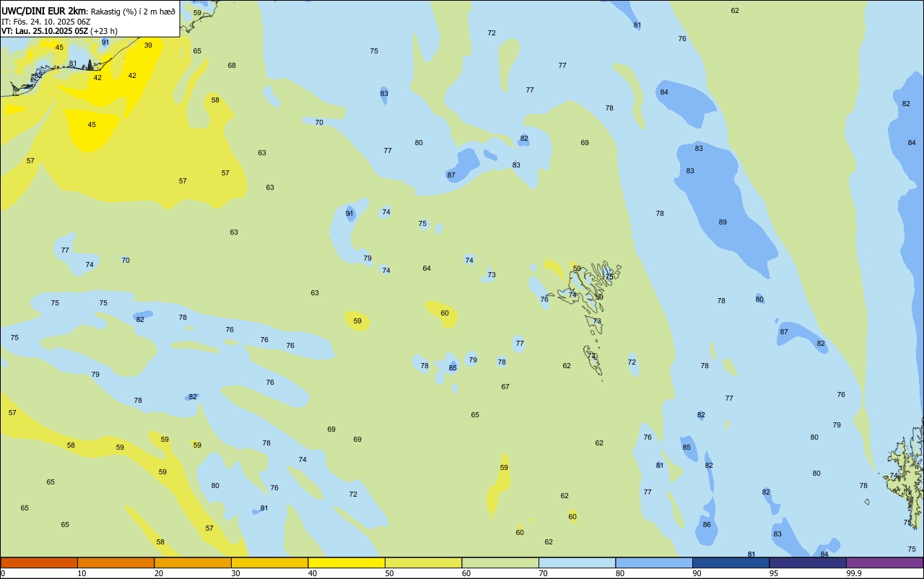Click the 'VT: Lau. 25.10.2025 05Z' line

[44, 31]
